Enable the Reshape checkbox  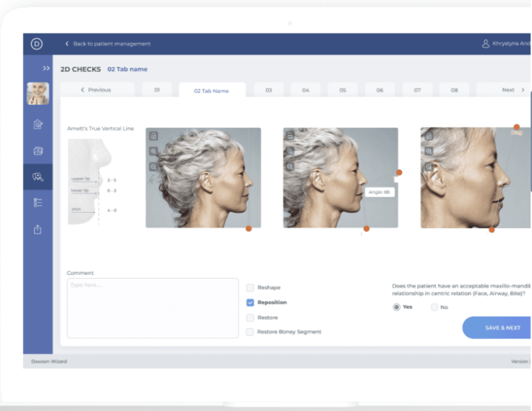250,287
